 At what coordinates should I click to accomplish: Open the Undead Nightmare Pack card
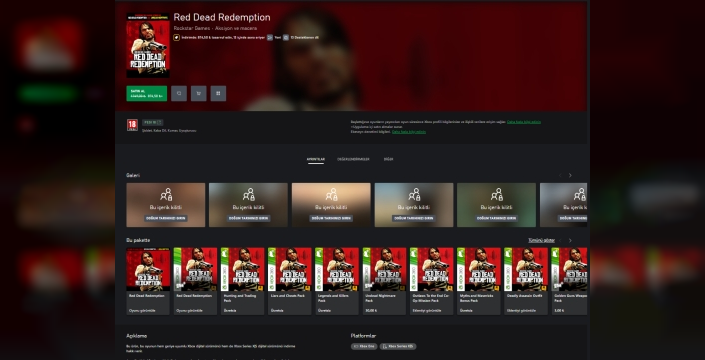coord(384,281)
